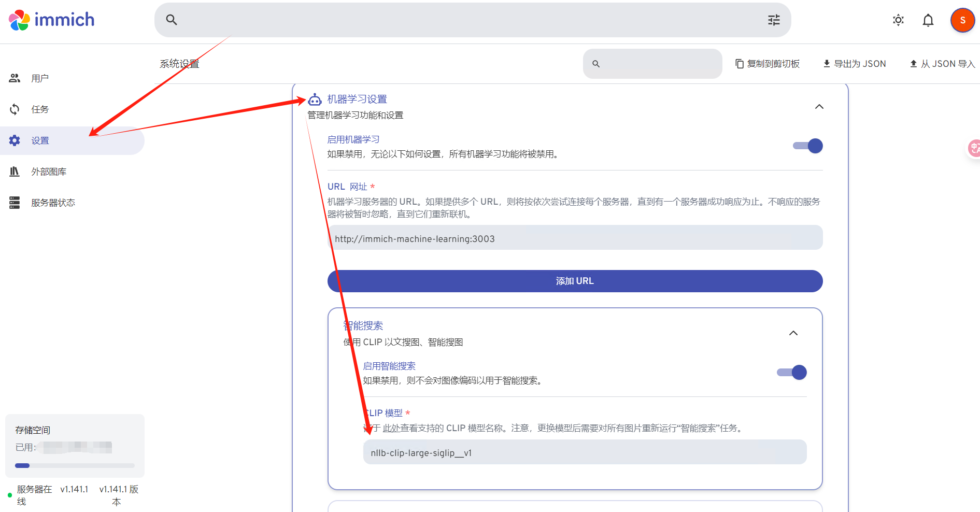Focus the main search input field
The width and height of the screenshot is (980, 512).
pos(473,20)
